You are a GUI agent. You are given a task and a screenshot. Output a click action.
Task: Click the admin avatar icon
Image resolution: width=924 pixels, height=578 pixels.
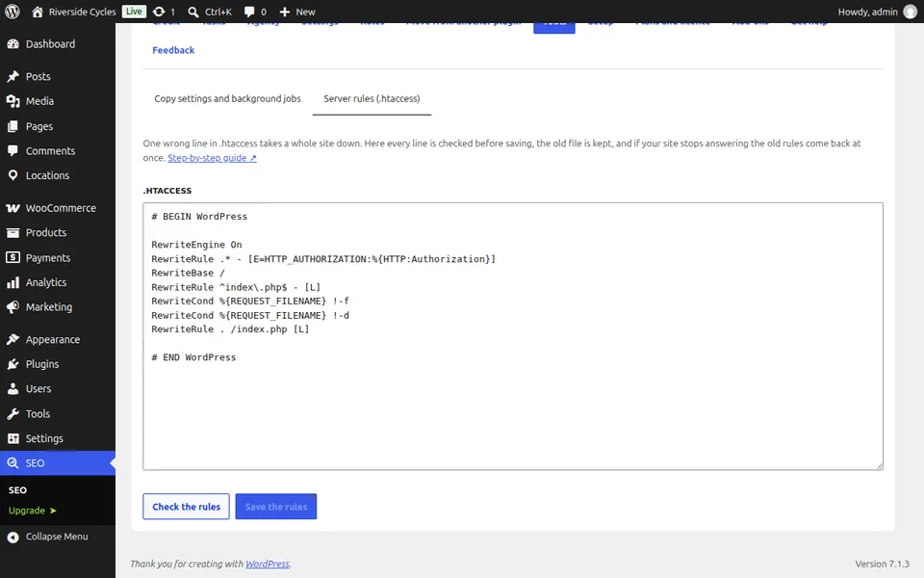point(911,12)
